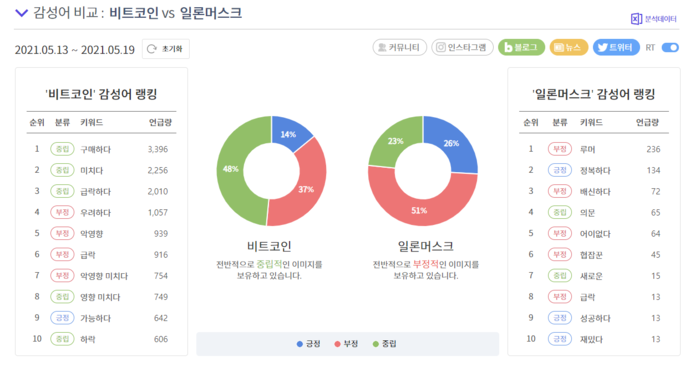Image resolution: width=700 pixels, height=371 pixels.
Task: Download 분석데이터 Excel file icon
Action: 636,19
